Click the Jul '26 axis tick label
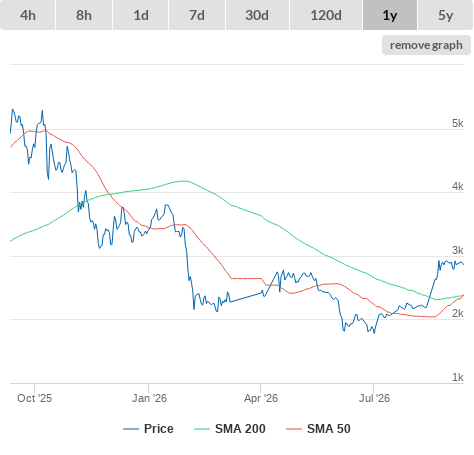The height and width of the screenshot is (455, 474). [374, 398]
